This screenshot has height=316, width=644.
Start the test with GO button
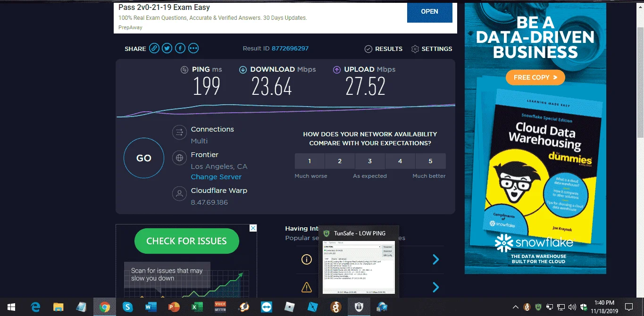point(144,158)
